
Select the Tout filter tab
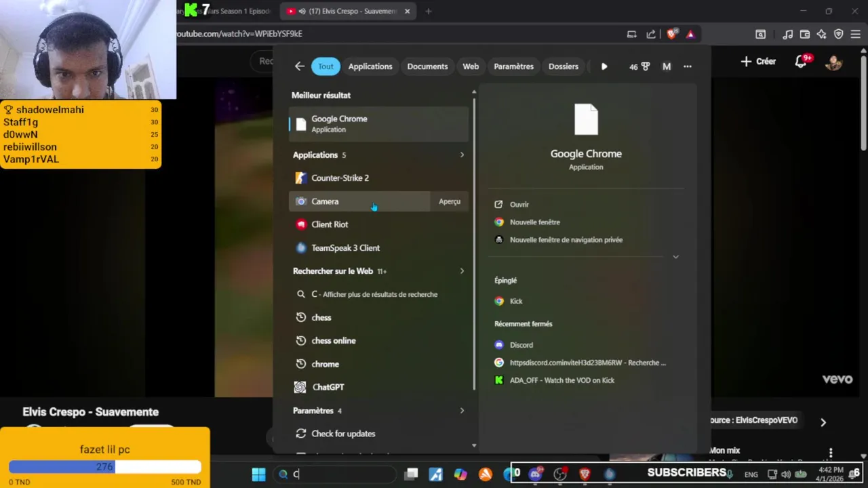click(325, 66)
